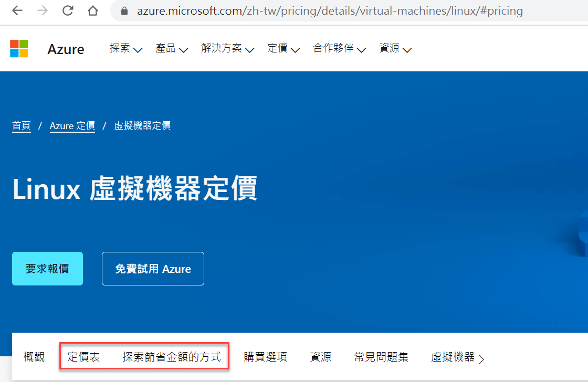Expand the 探索 menu

pos(126,48)
